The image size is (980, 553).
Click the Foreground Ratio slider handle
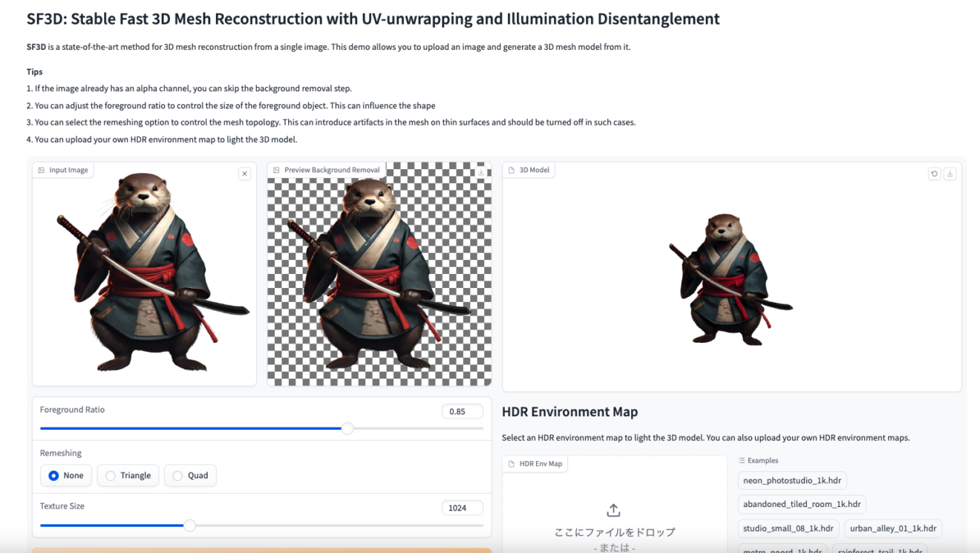tap(347, 428)
